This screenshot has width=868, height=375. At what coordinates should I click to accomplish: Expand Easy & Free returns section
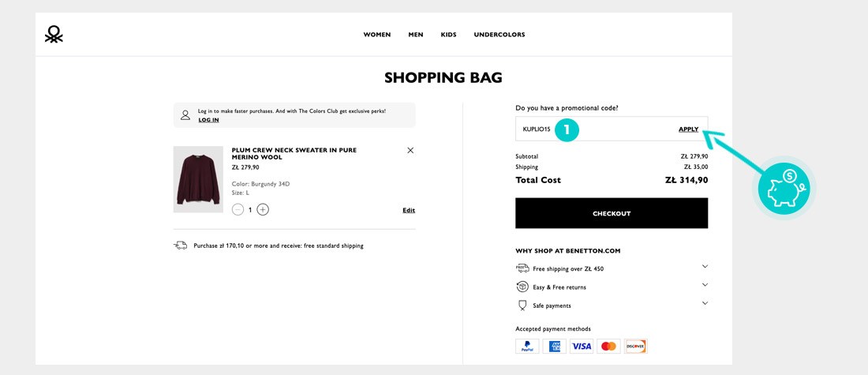705,285
